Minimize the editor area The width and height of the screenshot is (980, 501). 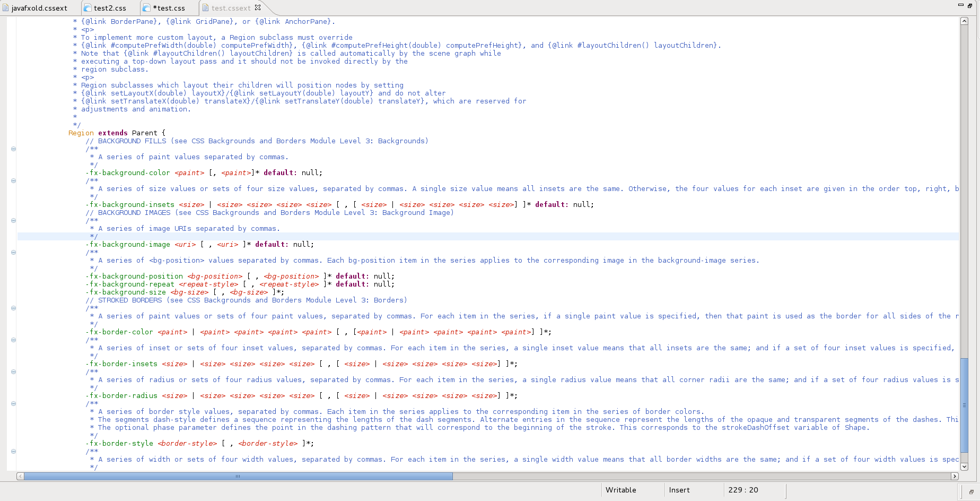point(960,5)
